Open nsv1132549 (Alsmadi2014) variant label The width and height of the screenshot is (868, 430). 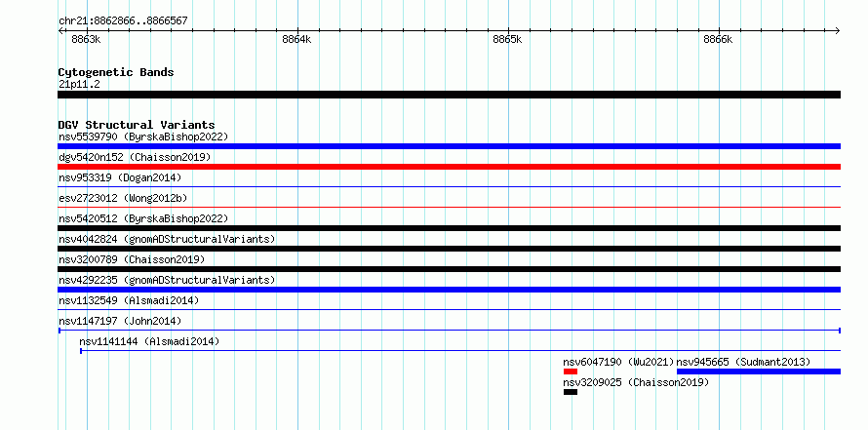(x=129, y=300)
